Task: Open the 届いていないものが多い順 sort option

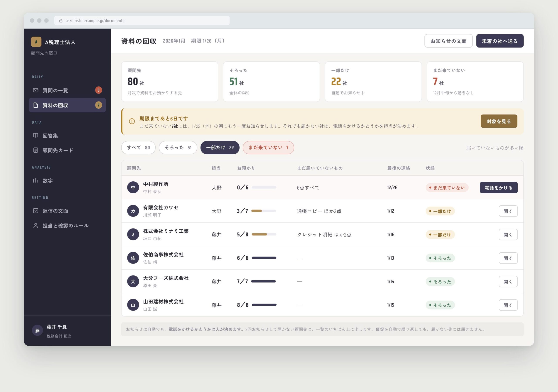Action: (x=495, y=148)
